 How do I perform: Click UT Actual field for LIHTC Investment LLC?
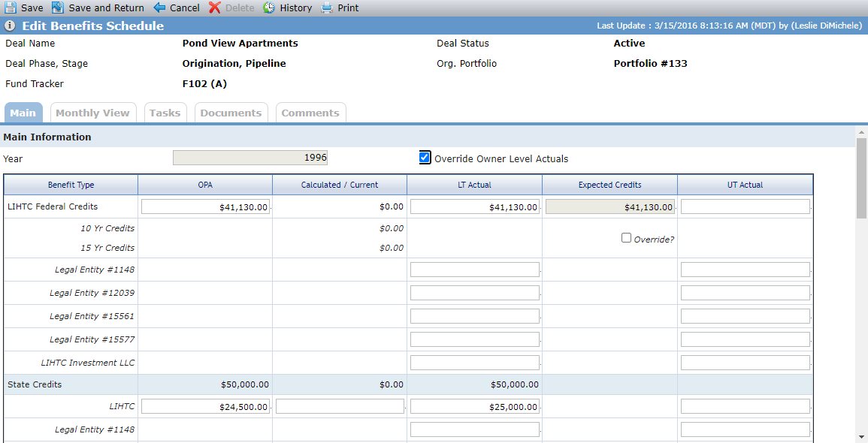745,362
